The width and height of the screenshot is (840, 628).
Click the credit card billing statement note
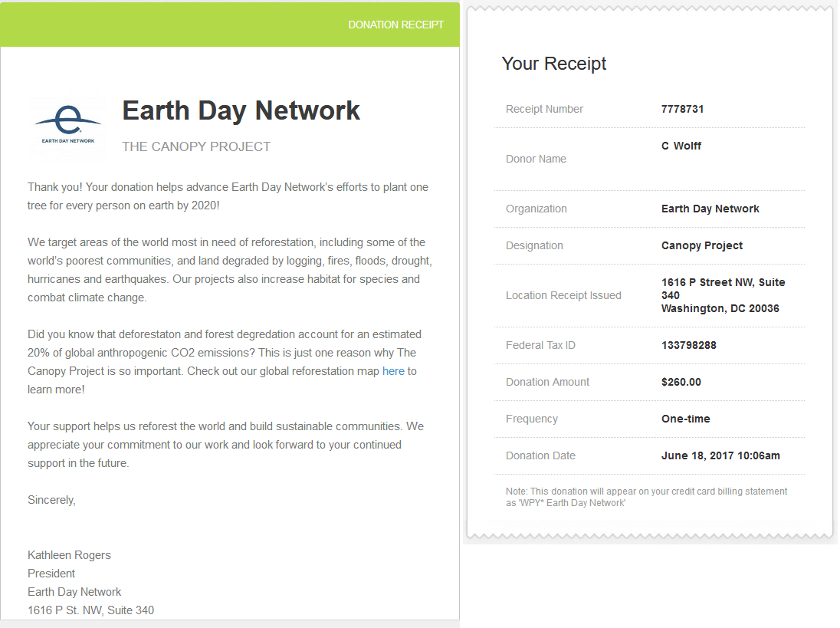click(646, 496)
